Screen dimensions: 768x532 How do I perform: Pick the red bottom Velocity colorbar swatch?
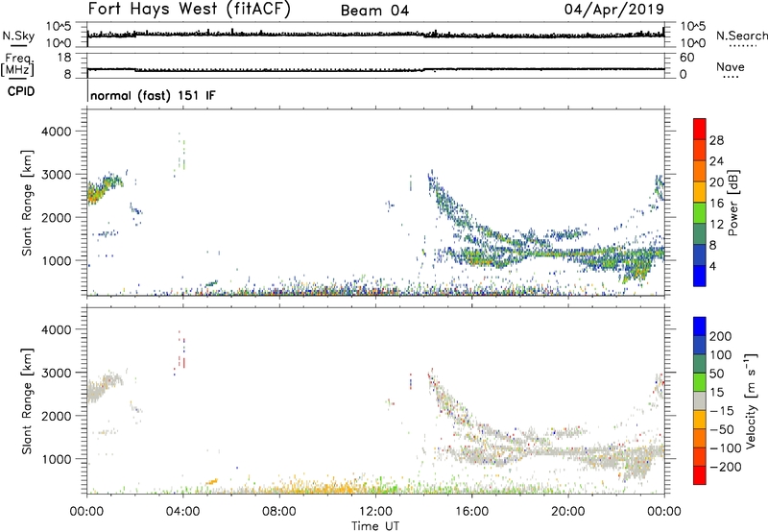point(700,475)
